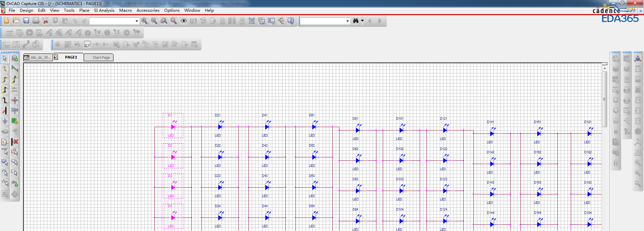Image resolution: width=644 pixels, height=231 pixels.
Task: Pick the Place Rectangle tool
Action: (x=5, y=163)
